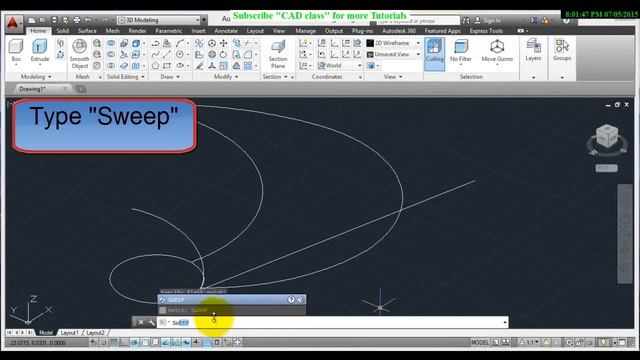Toggle Snap Mode in status bar
The image size is (640, 360).
[104, 342]
